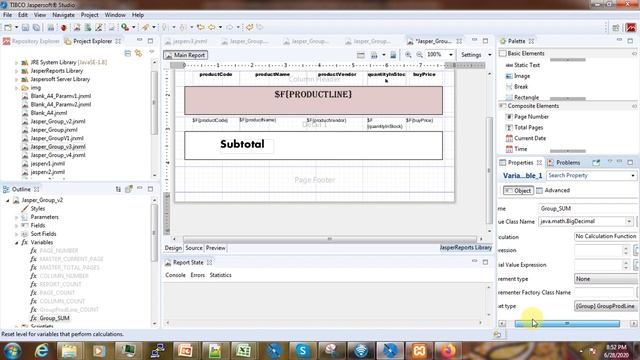This screenshot has height=360, width=640.
Task: Select Image element in Palette
Action: click(518, 76)
